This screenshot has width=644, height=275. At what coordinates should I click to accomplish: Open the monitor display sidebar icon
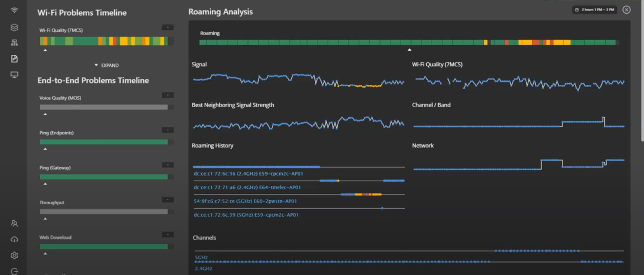click(x=14, y=75)
